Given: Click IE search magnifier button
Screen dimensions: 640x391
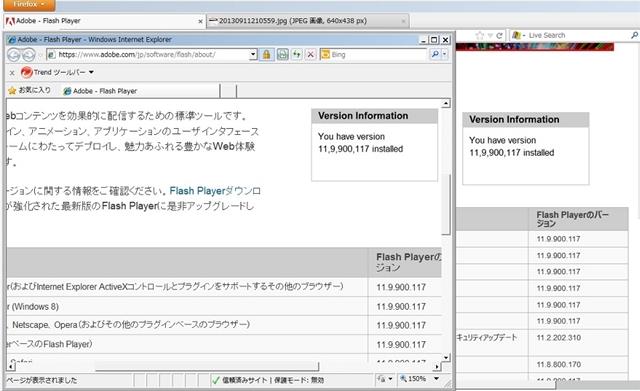Looking at the screenshot, I should tap(435, 54).
